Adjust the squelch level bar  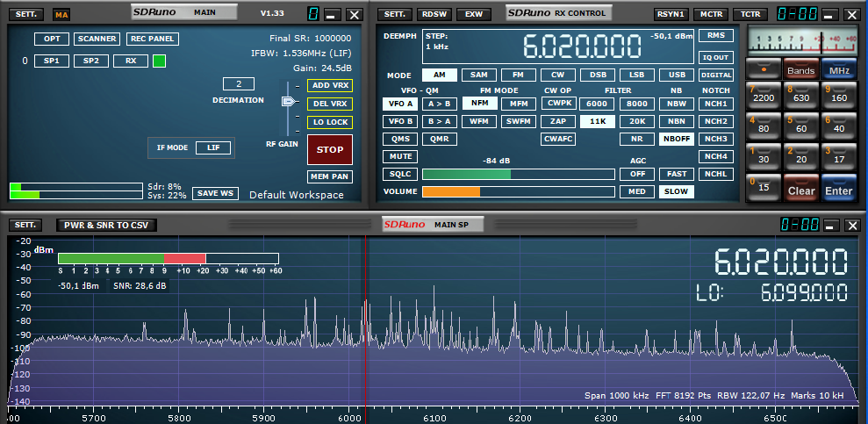[518, 175]
